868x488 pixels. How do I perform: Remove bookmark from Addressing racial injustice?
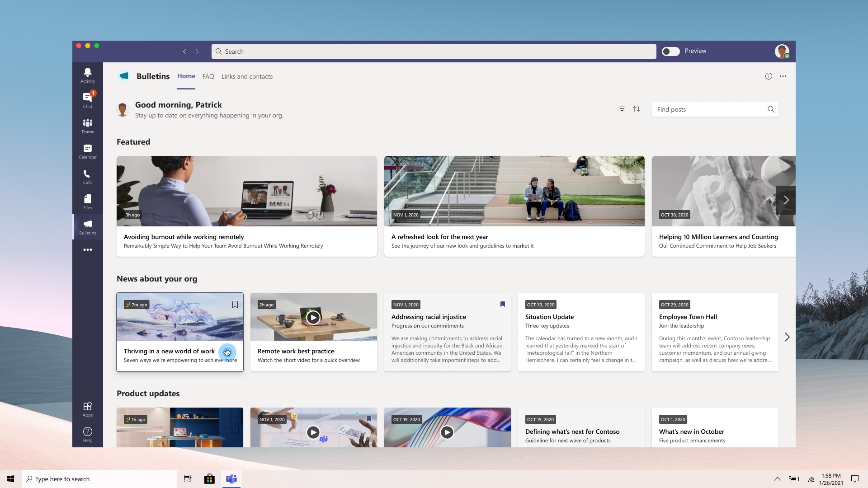[502, 304]
